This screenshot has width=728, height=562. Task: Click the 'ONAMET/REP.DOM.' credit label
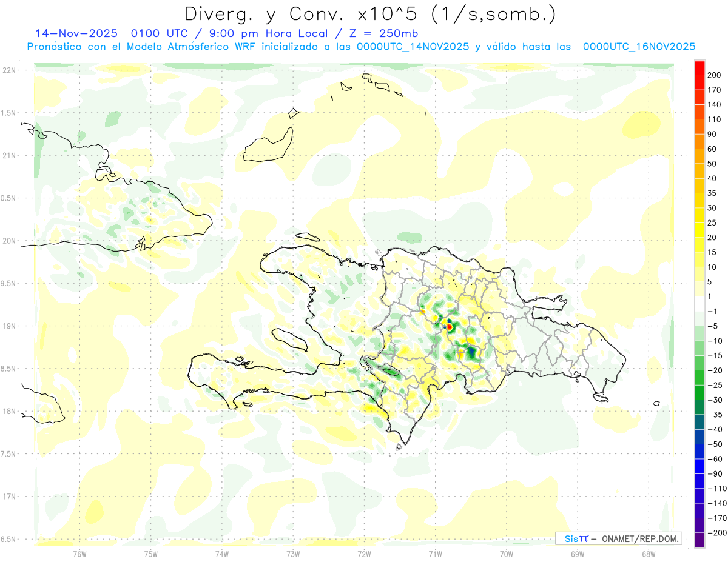coord(641,538)
